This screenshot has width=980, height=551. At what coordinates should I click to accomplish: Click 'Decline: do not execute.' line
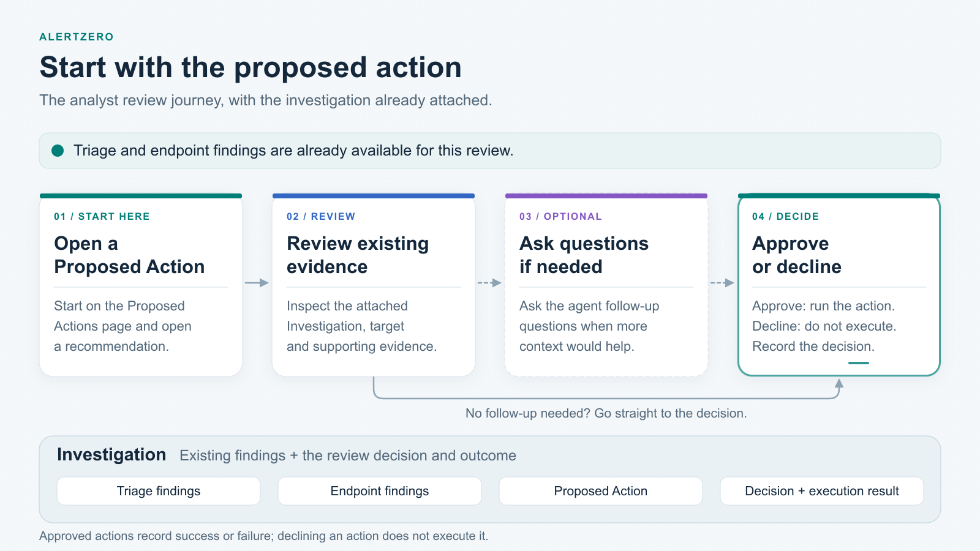click(824, 326)
